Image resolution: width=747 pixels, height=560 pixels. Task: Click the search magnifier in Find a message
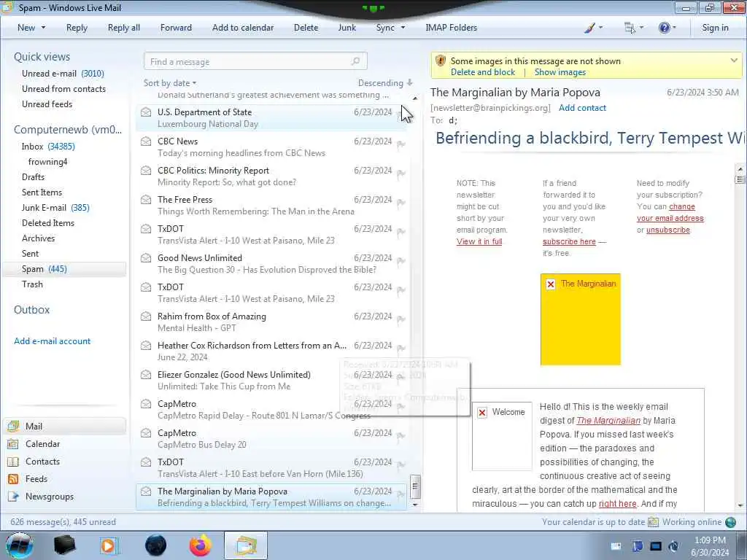355,61
